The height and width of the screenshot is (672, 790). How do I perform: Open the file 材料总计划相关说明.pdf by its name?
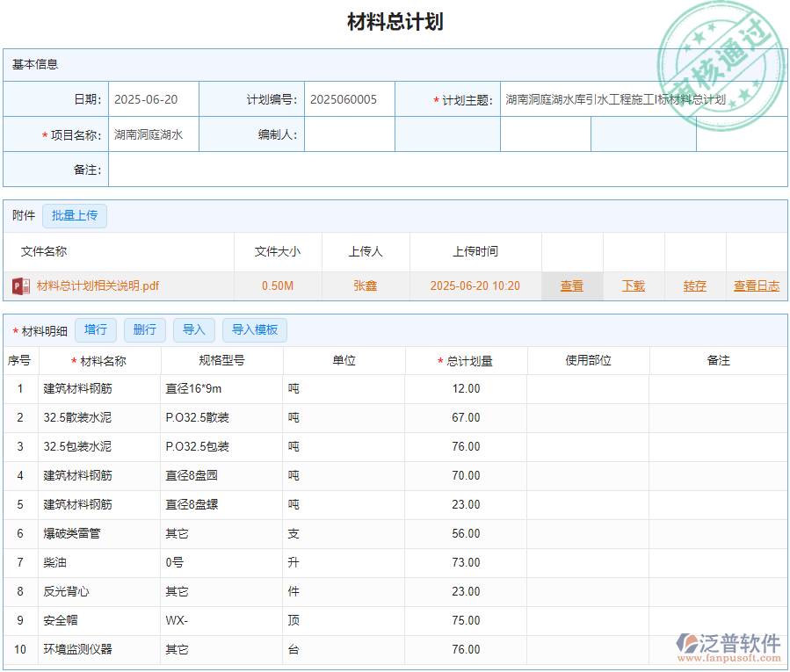click(x=97, y=285)
